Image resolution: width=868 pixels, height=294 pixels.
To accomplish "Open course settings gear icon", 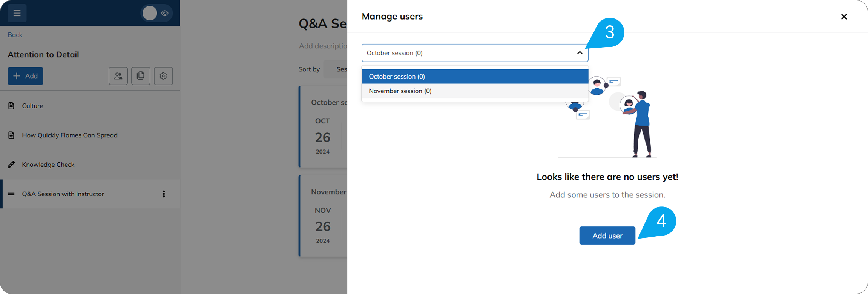I will click(163, 76).
